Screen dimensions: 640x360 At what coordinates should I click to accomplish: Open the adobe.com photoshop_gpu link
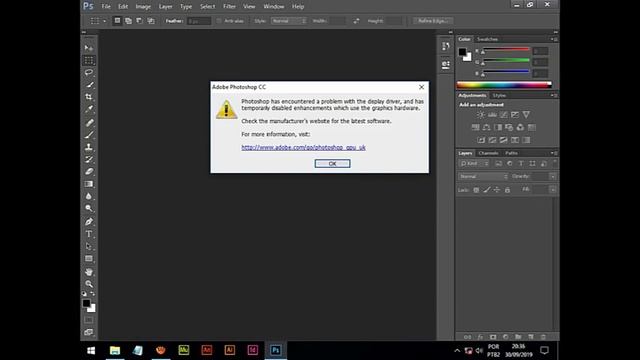(x=303, y=147)
